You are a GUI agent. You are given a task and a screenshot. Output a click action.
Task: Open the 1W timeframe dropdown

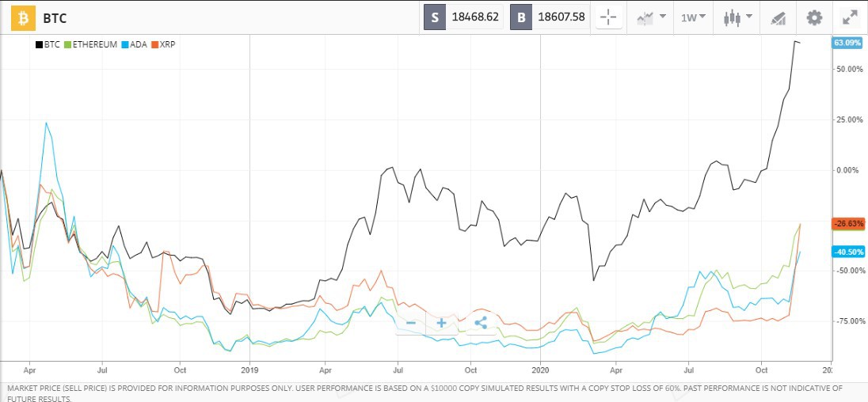tap(694, 17)
